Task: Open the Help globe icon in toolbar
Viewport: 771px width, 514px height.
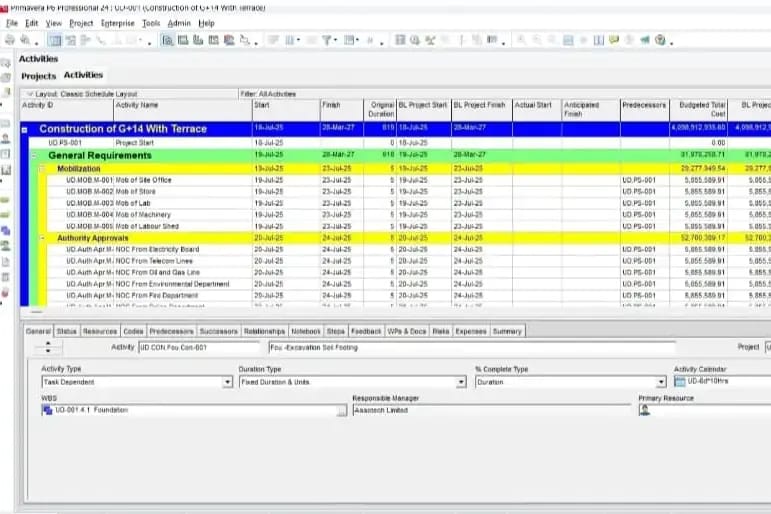Action: [660, 40]
